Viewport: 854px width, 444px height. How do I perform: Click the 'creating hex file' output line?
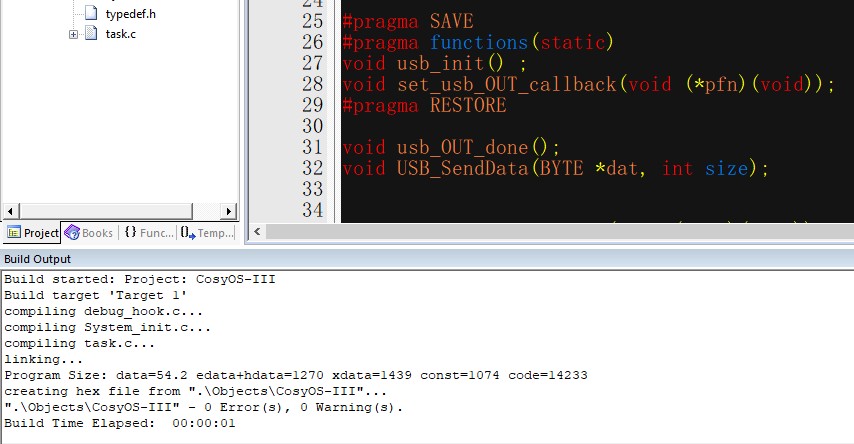pos(196,391)
